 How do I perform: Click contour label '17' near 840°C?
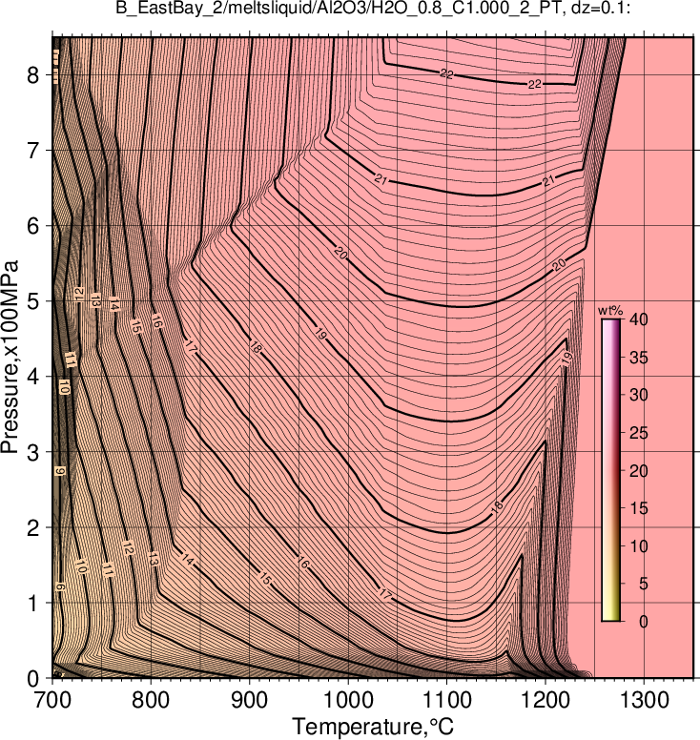pos(190,347)
